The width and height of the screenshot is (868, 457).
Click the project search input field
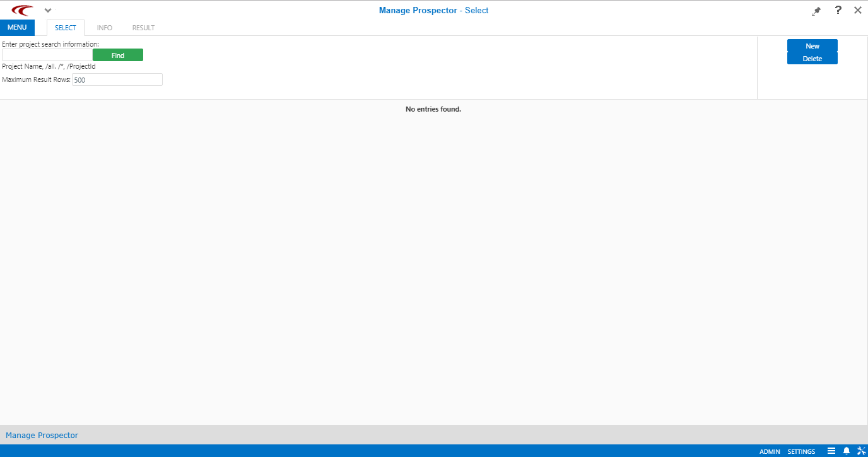(45, 55)
